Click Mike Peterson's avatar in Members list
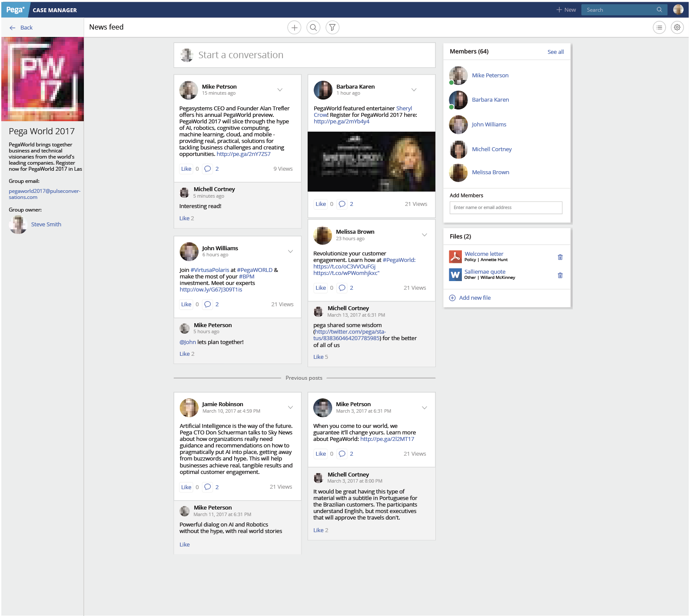 pos(458,76)
